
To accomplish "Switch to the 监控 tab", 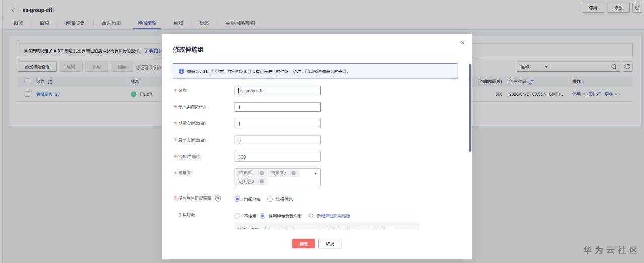I will click(44, 23).
